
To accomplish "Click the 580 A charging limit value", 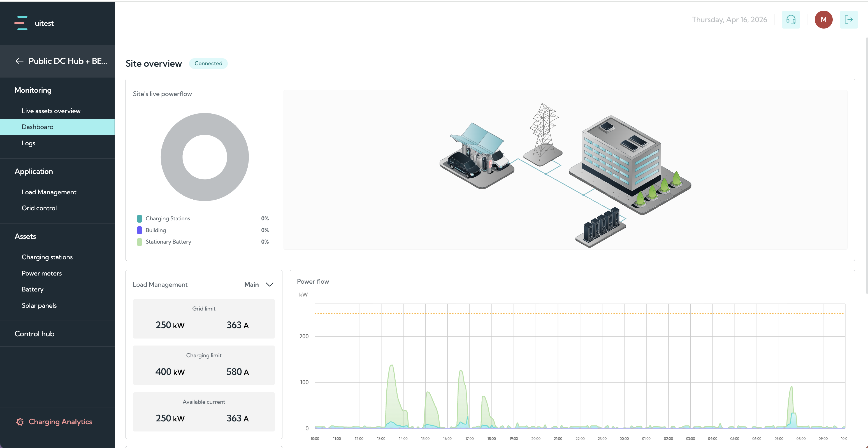I will tap(238, 372).
